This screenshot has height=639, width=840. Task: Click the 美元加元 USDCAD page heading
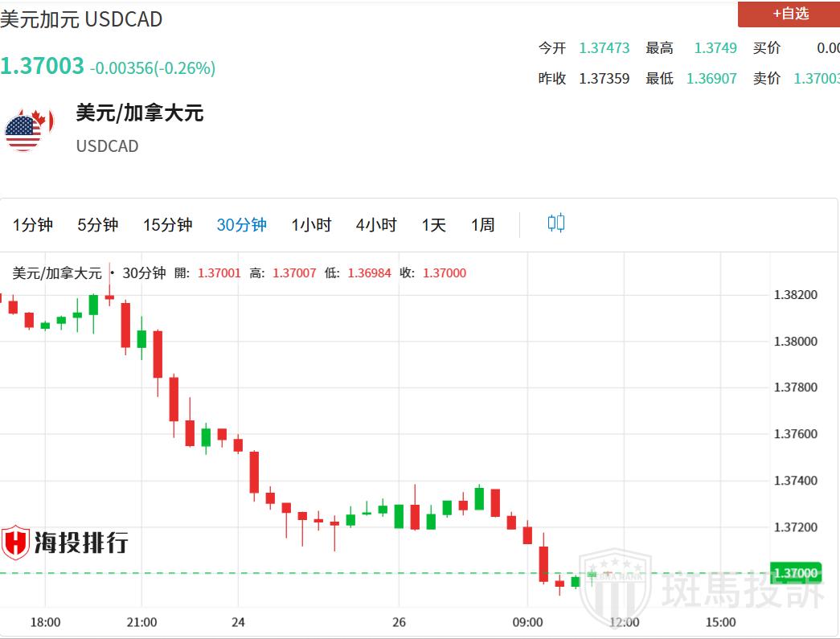(81, 19)
